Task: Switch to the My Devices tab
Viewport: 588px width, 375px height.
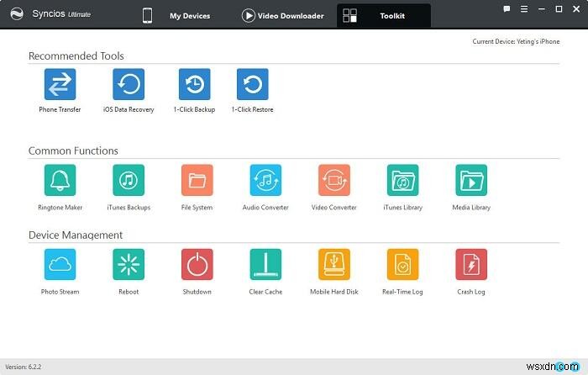Action: 176,16
